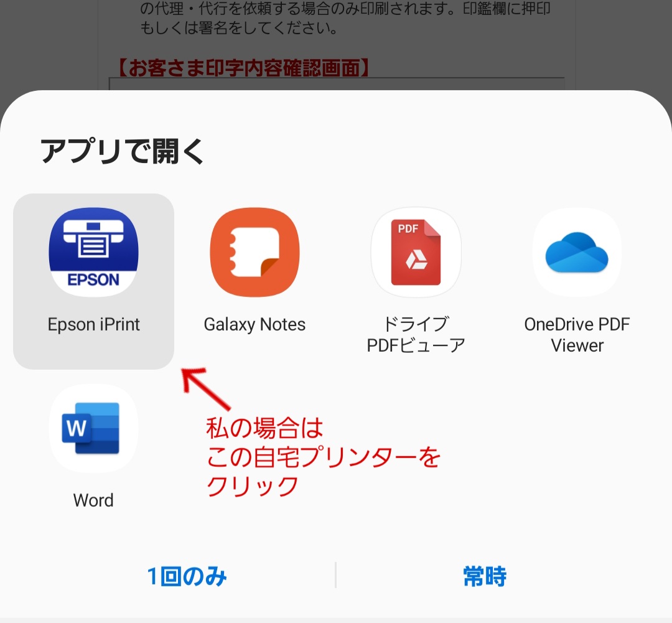672x623 pixels.
Task: Click the "Galaxy Notes" label text
Action: click(254, 325)
